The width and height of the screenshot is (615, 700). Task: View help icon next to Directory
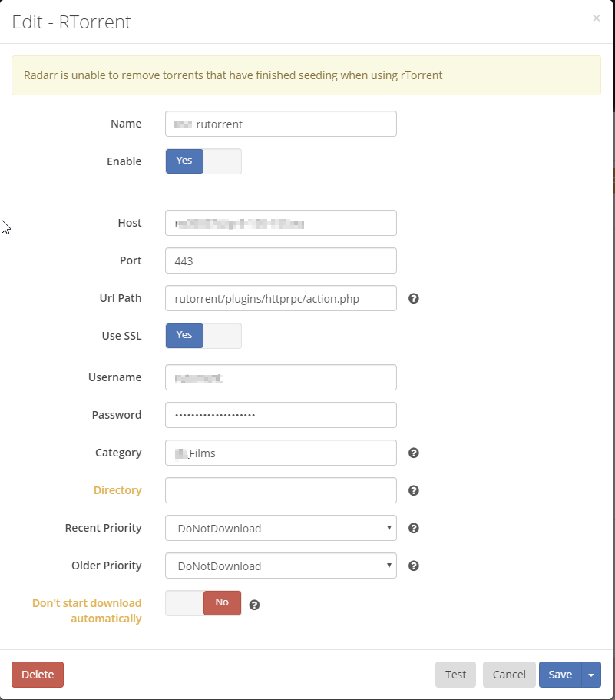pos(413,490)
